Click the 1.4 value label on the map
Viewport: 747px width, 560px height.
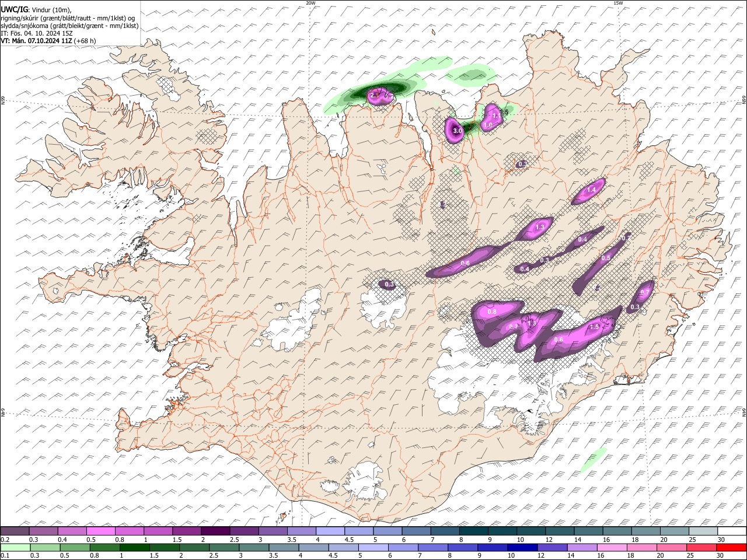click(591, 190)
